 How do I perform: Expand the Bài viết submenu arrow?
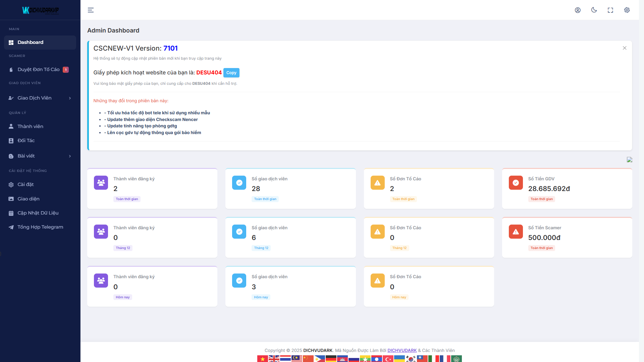[70, 156]
